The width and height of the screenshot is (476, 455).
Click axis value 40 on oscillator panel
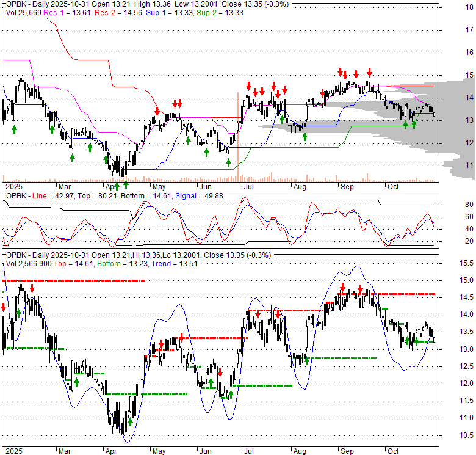(469, 229)
